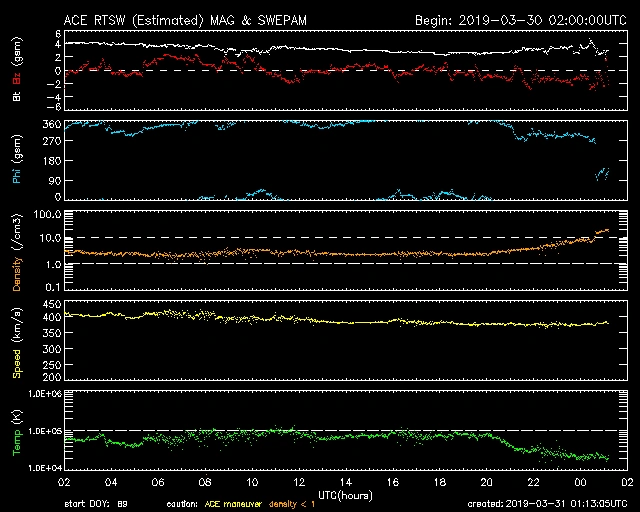Screen dimensions: 640x512
Task: Click the Begin date timestamp in header
Action: point(520,20)
